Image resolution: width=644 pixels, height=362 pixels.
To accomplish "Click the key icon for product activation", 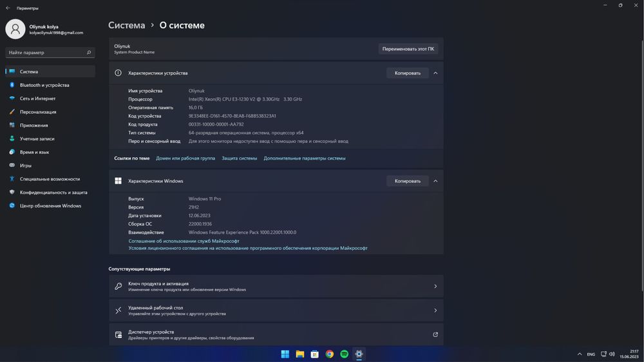I will pyautogui.click(x=118, y=287).
